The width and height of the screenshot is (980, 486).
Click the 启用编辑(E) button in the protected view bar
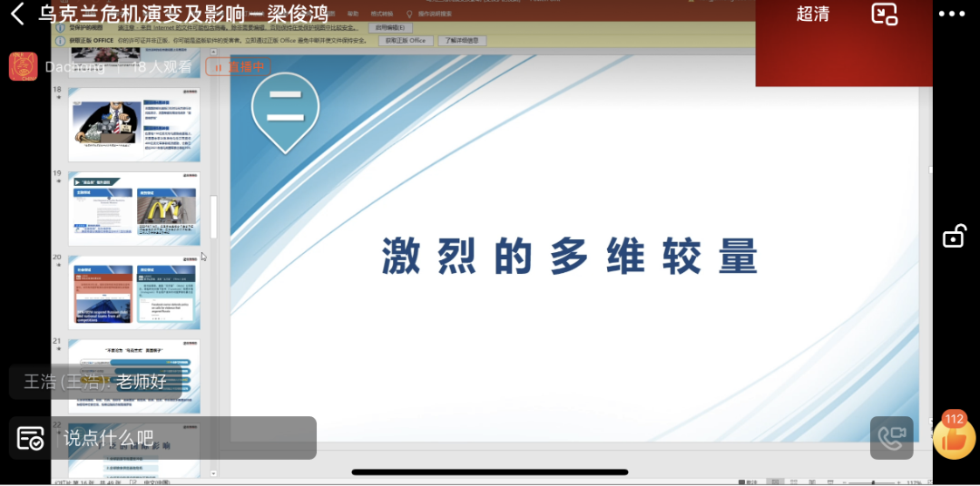[390, 27]
